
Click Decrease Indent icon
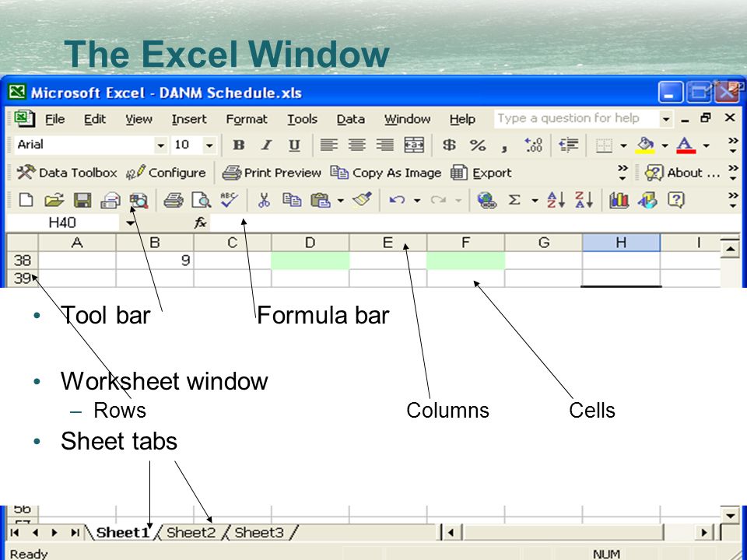[x=568, y=145]
